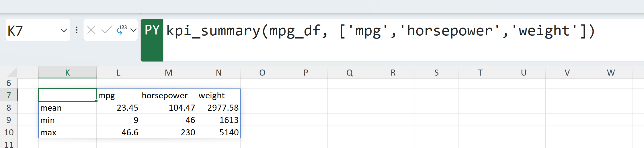This screenshot has width=644, height=148.
Task: Click the three-dot formula bar handle
Action: tap(77, 30)
